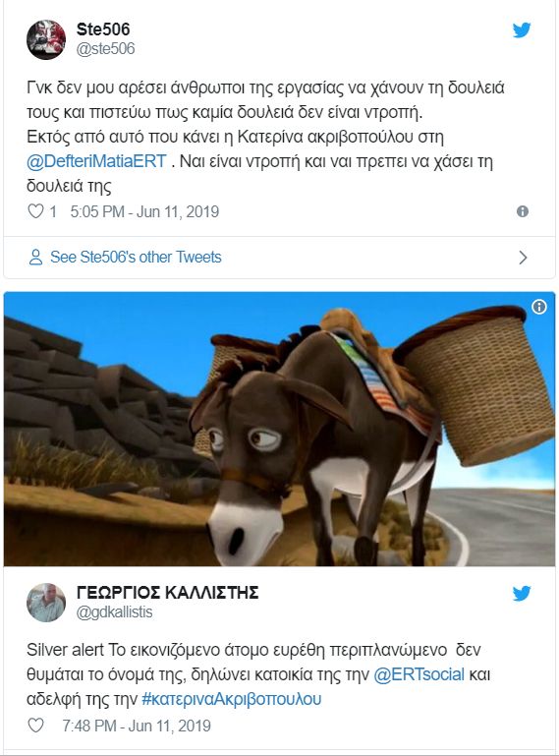Open the @ERTsocial mention link
The image size is (559, 756).
coord(419,674)
